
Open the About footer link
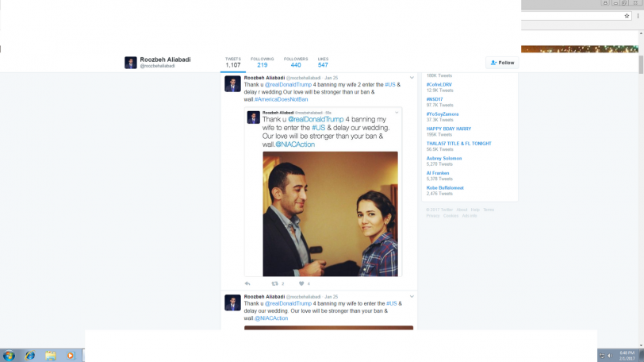point(462,210)
